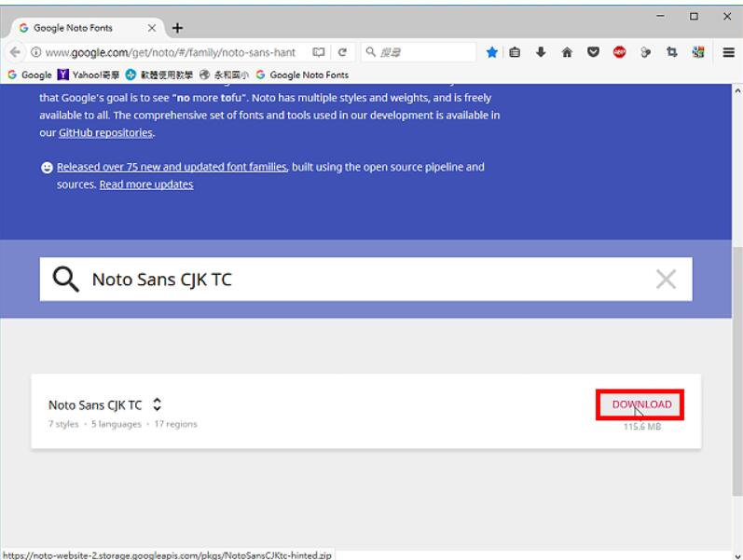Maximize the browser window

(x=694, y=16)
